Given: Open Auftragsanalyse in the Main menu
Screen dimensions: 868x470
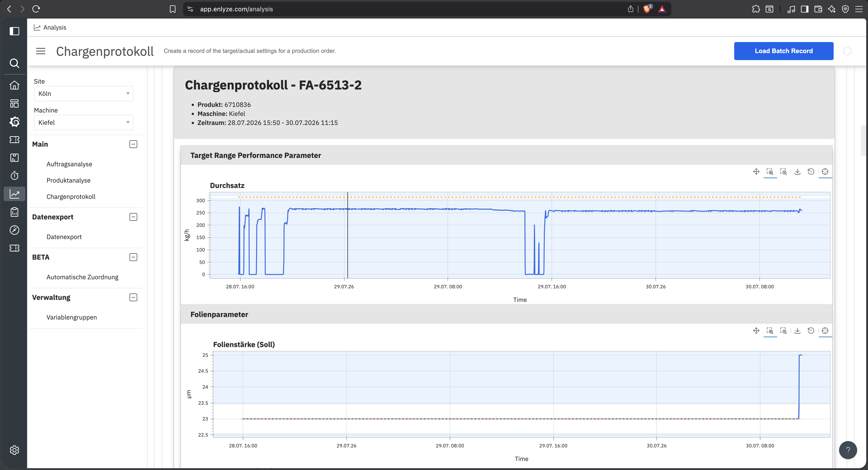Looking at the screenshot, I should [69, 164].
